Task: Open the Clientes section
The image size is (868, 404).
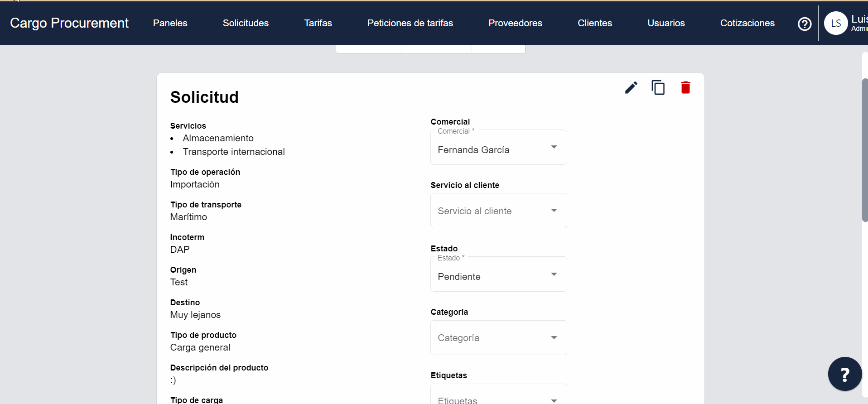Action: (594, 23)
